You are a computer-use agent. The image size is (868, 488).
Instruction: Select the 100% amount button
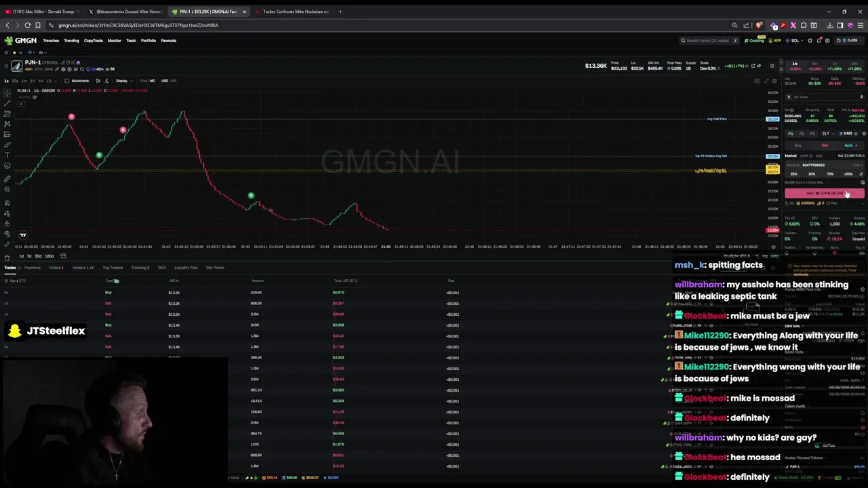(x=848, y=174)
